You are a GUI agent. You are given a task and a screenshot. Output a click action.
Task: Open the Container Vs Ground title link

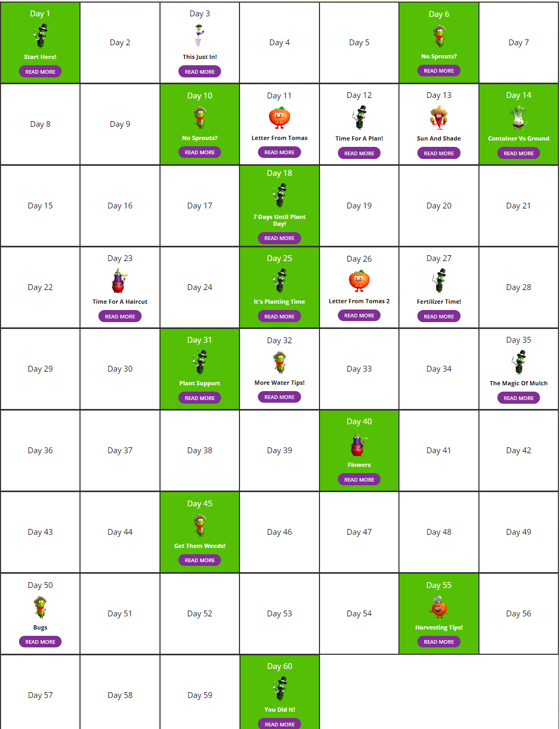click(x=518, y=138)
